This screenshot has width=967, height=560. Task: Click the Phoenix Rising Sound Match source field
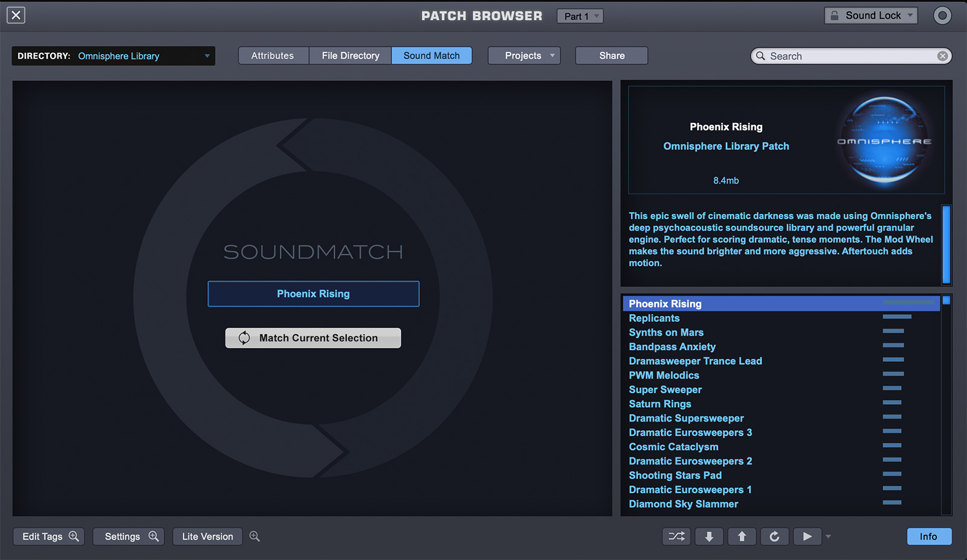[x=313, y=294]
